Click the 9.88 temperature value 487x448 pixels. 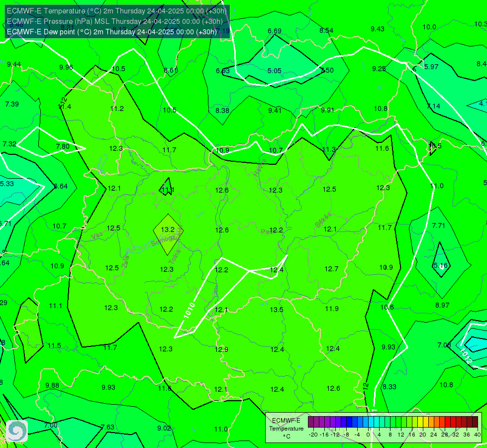(x=52, y=385)
